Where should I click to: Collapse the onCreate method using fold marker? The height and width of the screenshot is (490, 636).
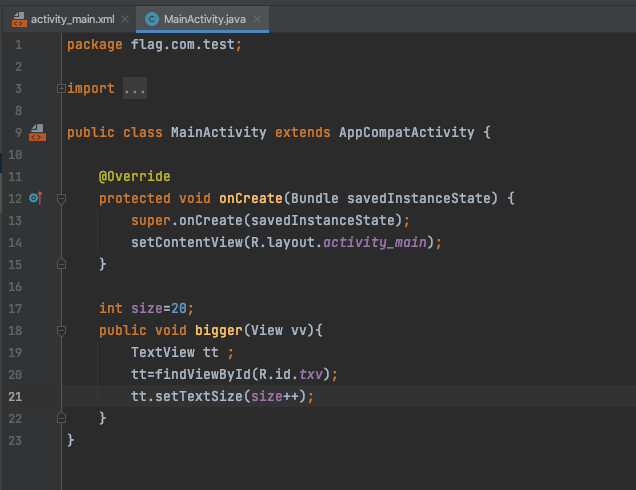point(62,199)
